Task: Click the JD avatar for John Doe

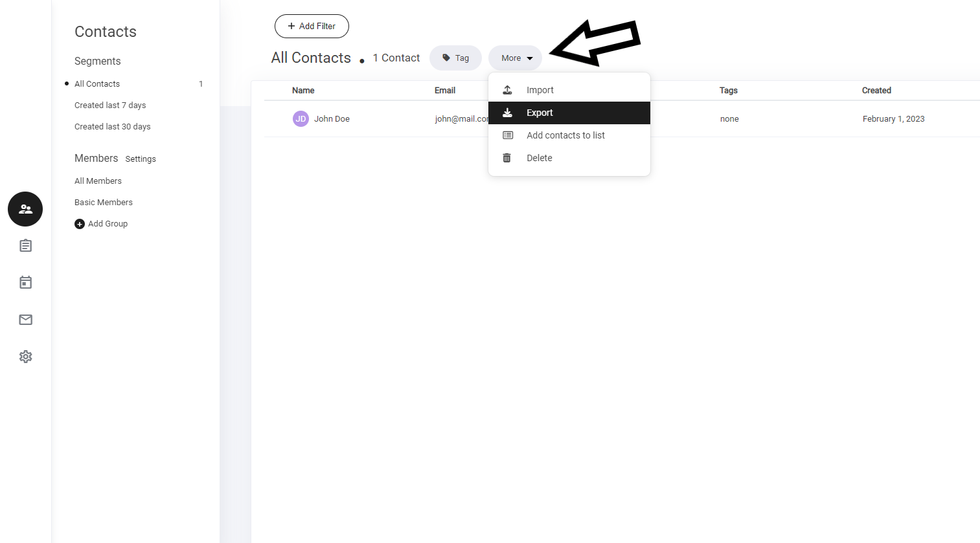Action: [301, 119]
